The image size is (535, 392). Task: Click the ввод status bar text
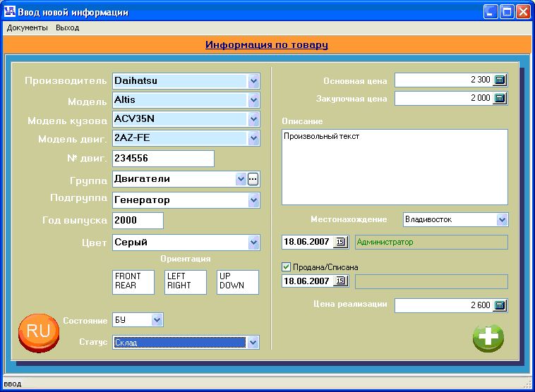(13, 384)
